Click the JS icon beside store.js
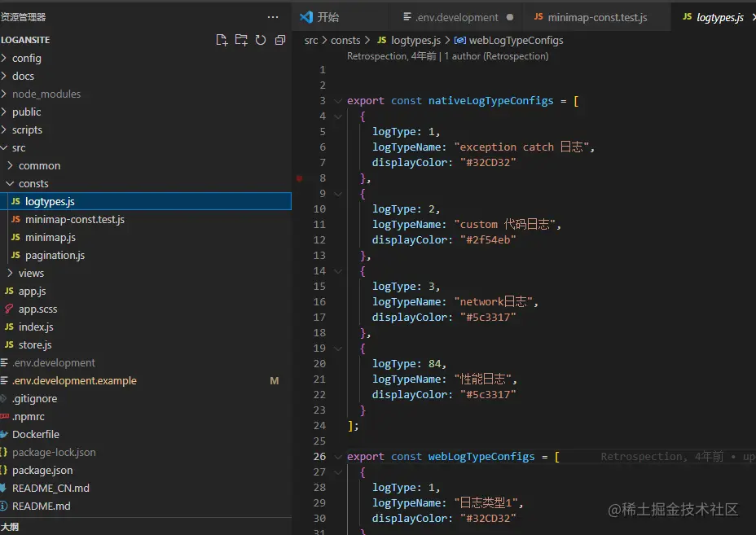Screen dimensions: 756x535 [9, 344]
